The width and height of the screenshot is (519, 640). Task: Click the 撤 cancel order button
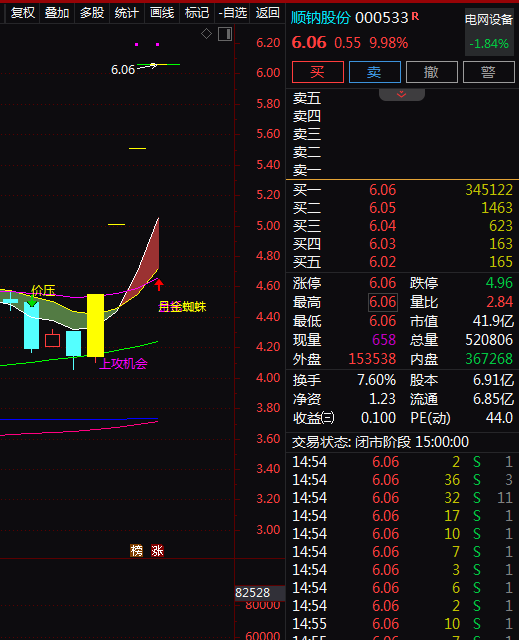pos(432,72)
